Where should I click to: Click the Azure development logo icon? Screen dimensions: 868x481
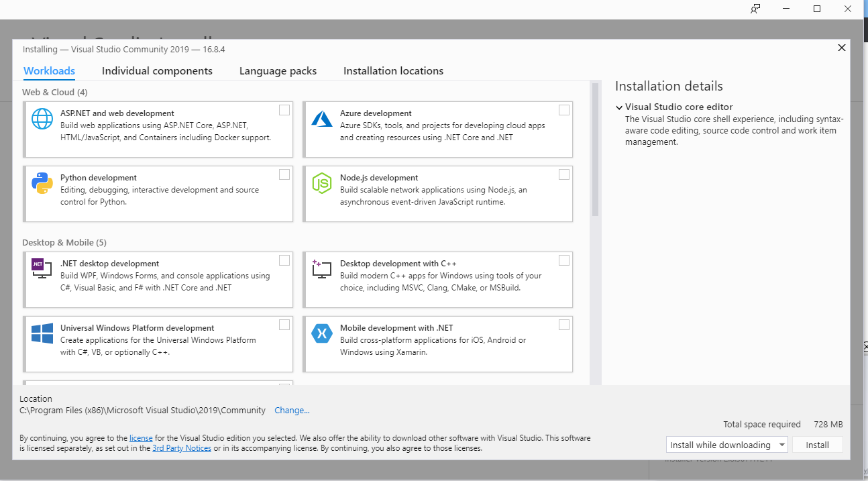(322, 119)
